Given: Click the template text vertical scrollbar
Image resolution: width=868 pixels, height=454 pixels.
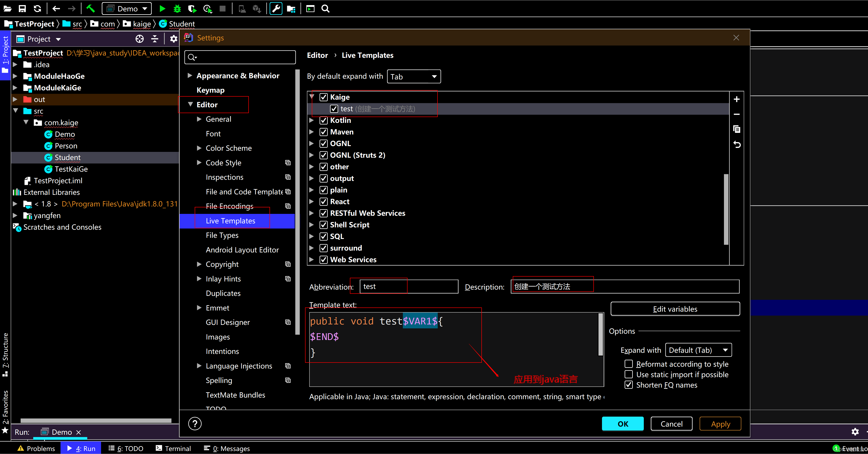Looking at the screenshot, I should click(600, 334).
